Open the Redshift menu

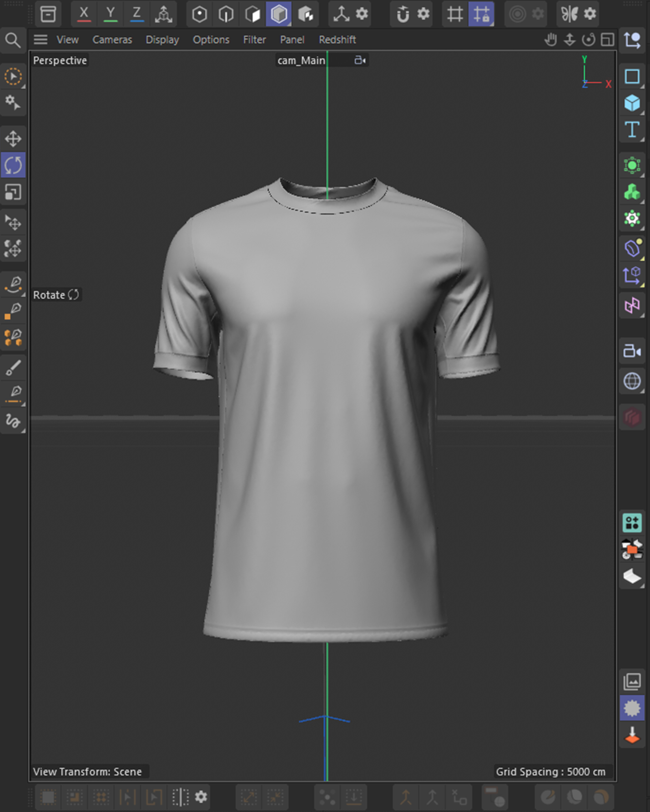coord(337,40)
